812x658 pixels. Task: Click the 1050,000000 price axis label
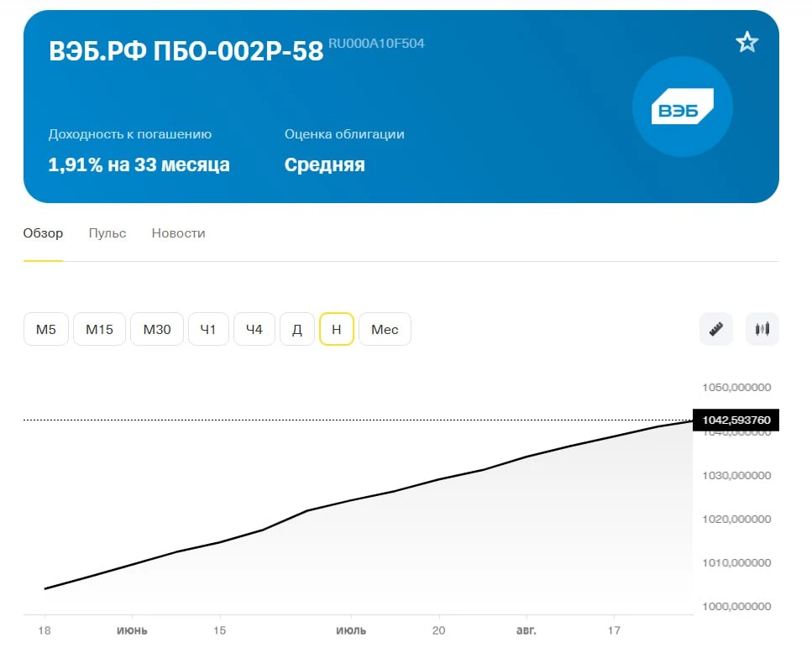pyautogui.click(x=736, y=387)
